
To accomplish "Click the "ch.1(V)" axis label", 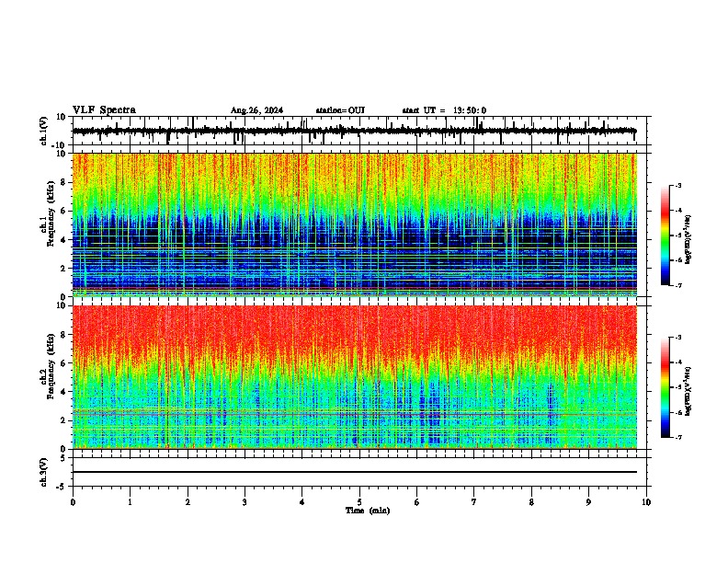I will point(44,131).
